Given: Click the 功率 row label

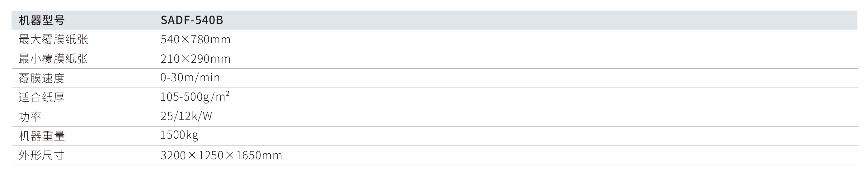Looking at the screenshot, I should (30, 117).
